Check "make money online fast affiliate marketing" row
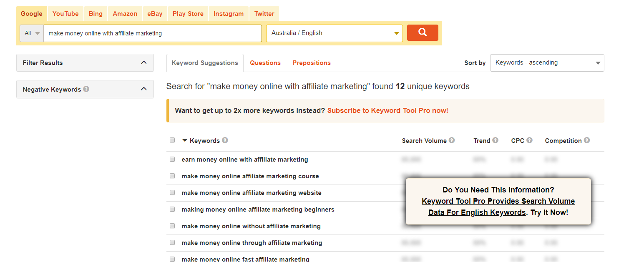 172,259
